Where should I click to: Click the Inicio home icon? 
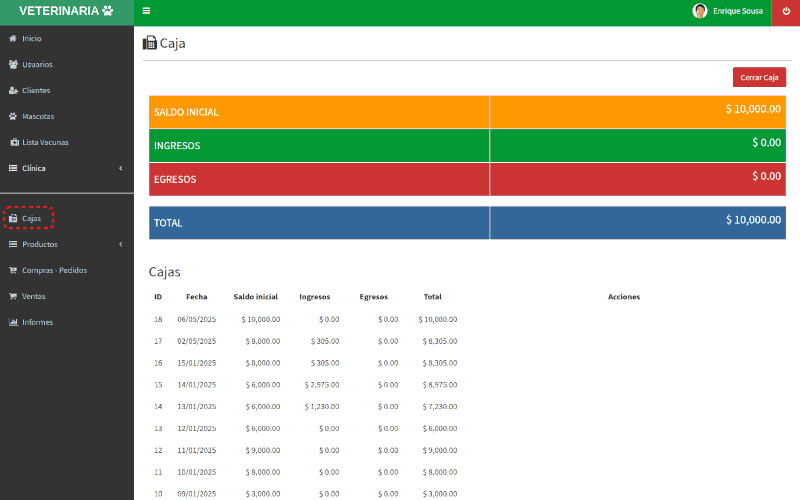click(13, 38)
